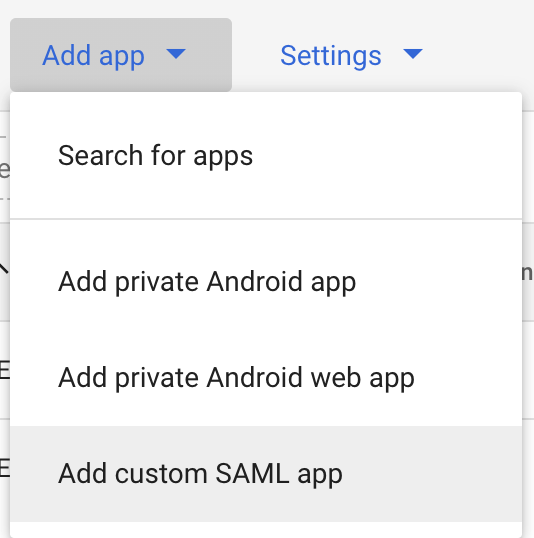Screen dimensions: 534x538
Task: Click the blue caret beside Add app
Action: (x=176, y=54)
